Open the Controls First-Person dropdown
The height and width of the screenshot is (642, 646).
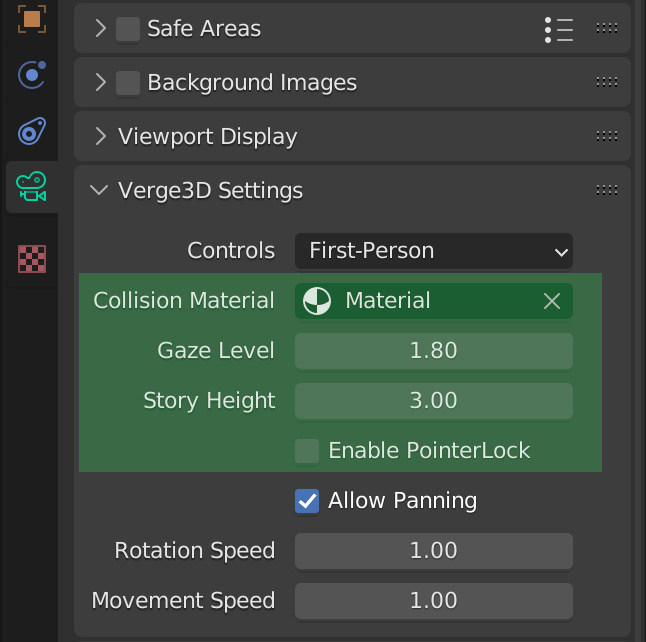434,251
